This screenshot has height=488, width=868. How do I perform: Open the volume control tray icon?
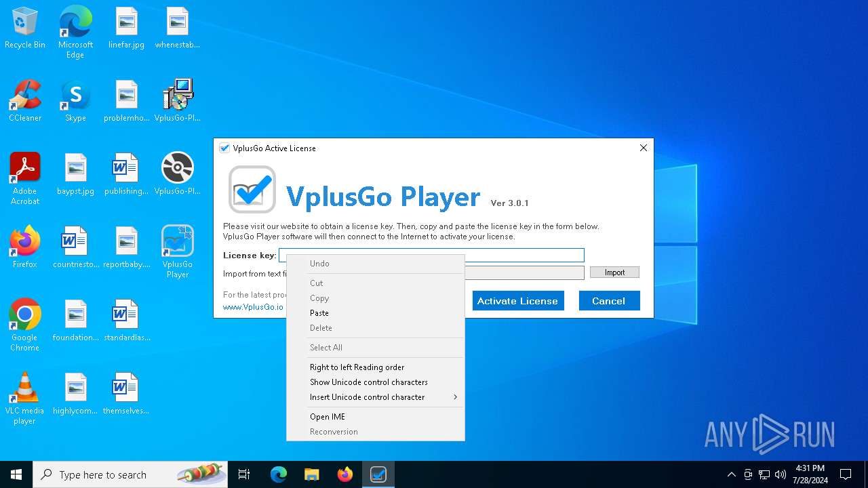click(781, 474)
